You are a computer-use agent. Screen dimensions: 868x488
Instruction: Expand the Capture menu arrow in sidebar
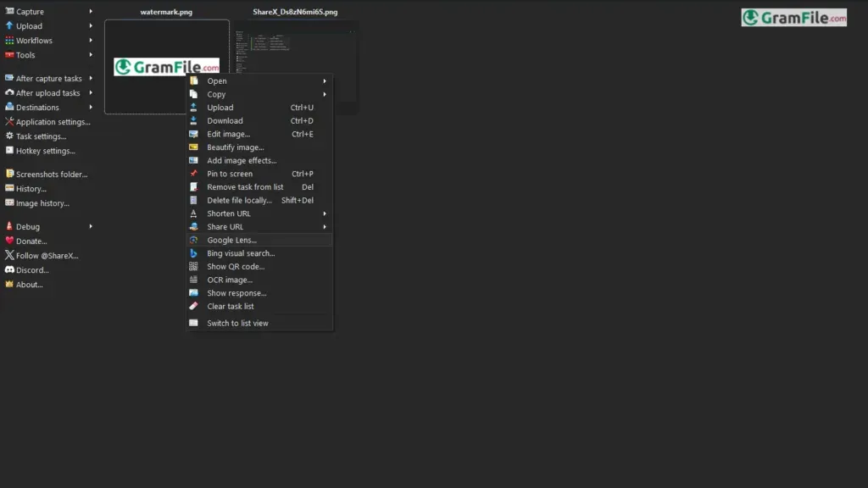point(91,11)
